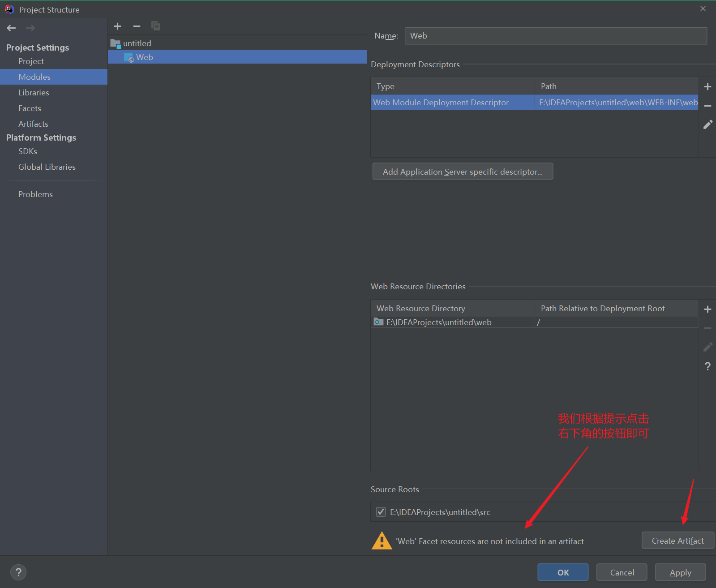
Task: Click the untitled module folder icon
Action: pos(116,43)
